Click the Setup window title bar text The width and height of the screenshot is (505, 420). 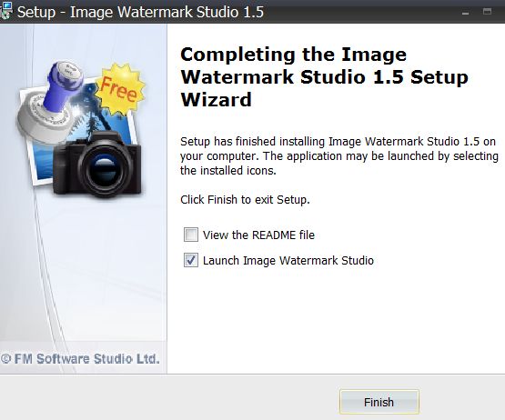[x=140, y=12]
